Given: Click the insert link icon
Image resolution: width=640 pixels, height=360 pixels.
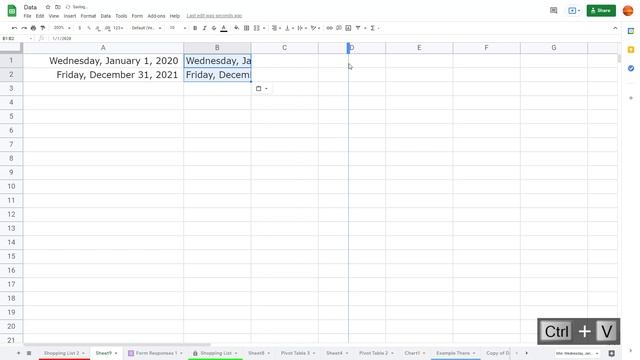Looking at the screenshot, I should click(x=329, y=28).
